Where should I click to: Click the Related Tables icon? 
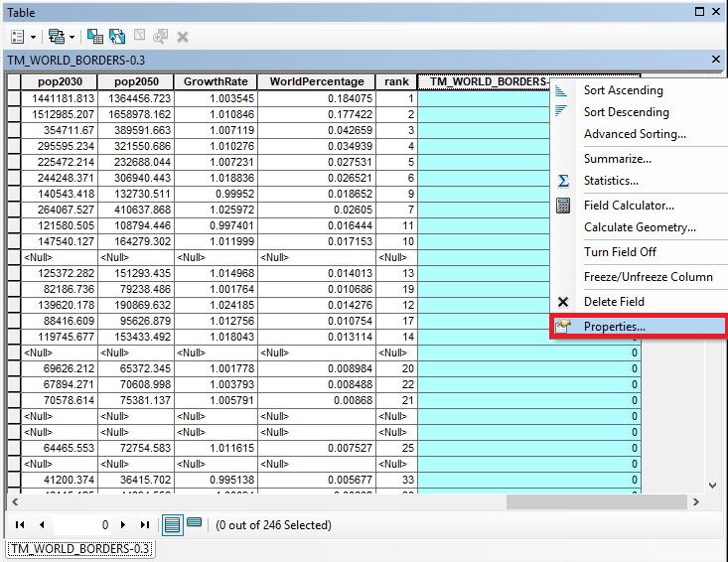tap(56, 36)
